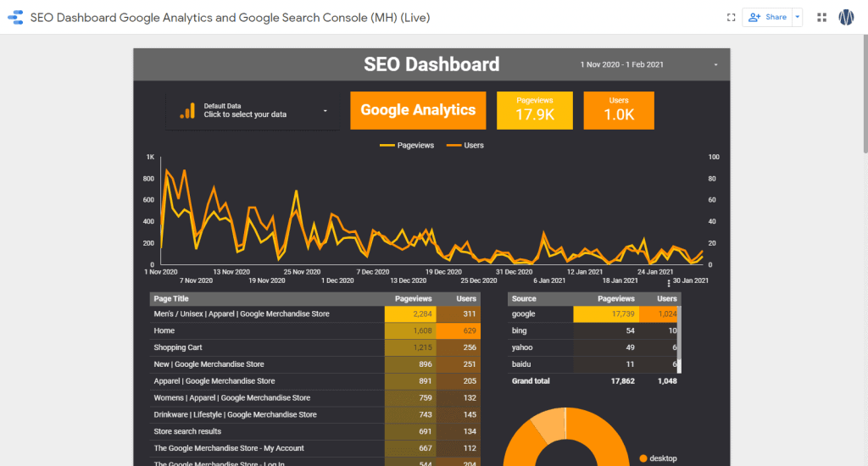Screen dimensions: 868x466
Task: Sort page table by Pageviews header
Action: click(x=413, y=299)
